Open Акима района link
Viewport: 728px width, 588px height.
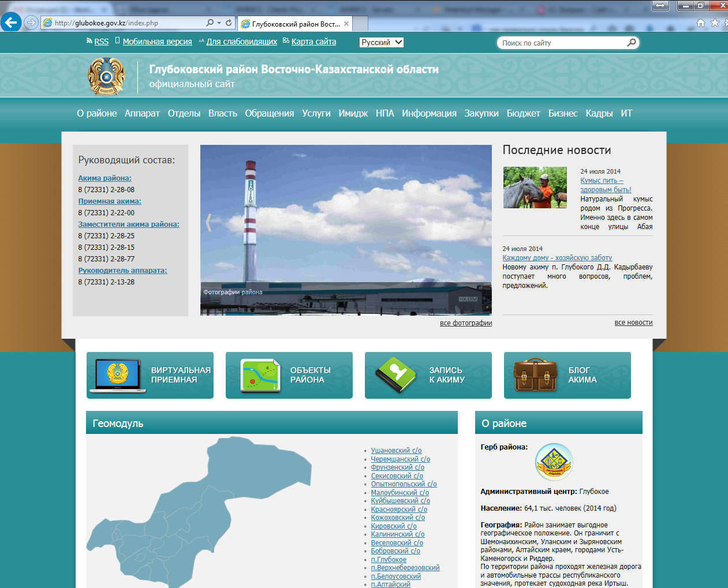tap(105, 178)
